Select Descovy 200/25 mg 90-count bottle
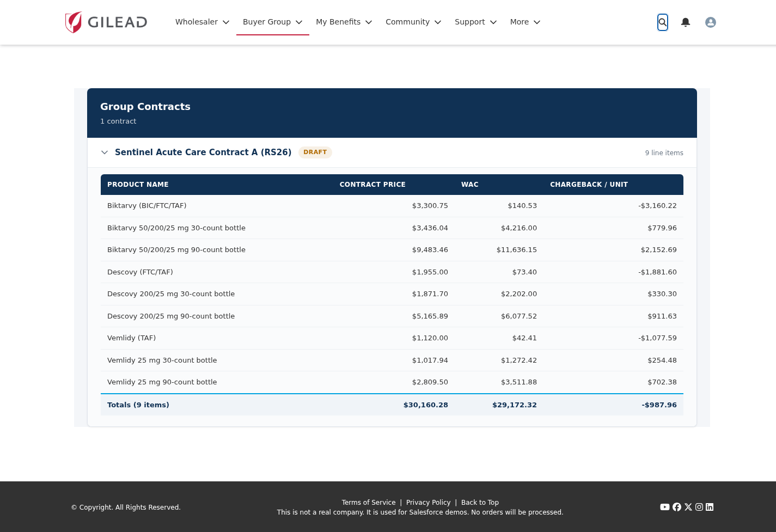 click(x=171, y=316)
